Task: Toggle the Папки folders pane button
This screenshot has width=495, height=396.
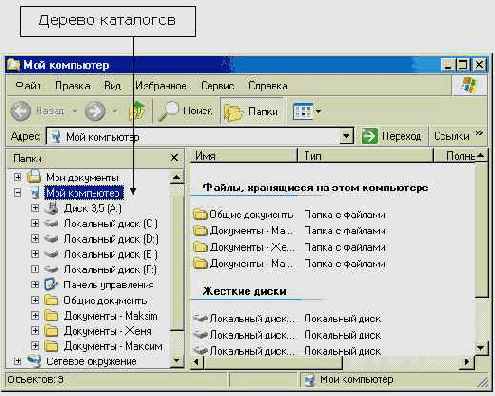Action: coord(251,112)
